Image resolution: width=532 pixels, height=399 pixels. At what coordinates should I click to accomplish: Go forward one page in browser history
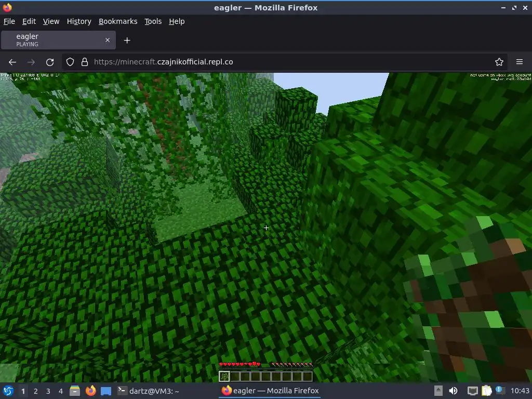(31, 62)
